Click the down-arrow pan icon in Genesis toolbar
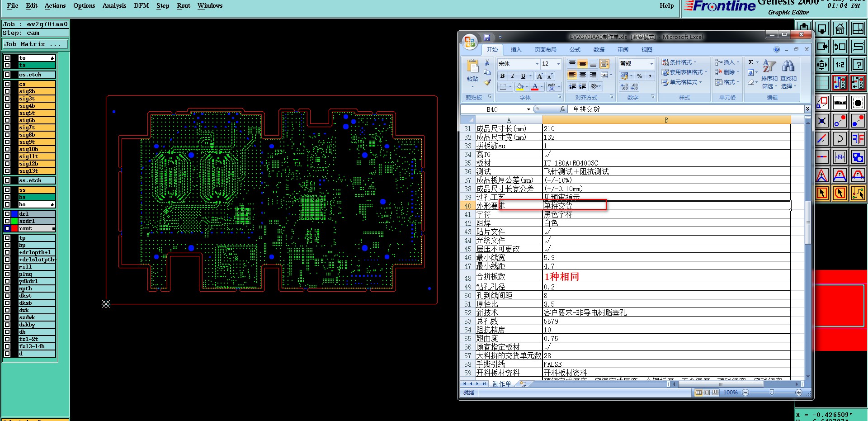Screen dimensions: 868x421 (822, 29)
